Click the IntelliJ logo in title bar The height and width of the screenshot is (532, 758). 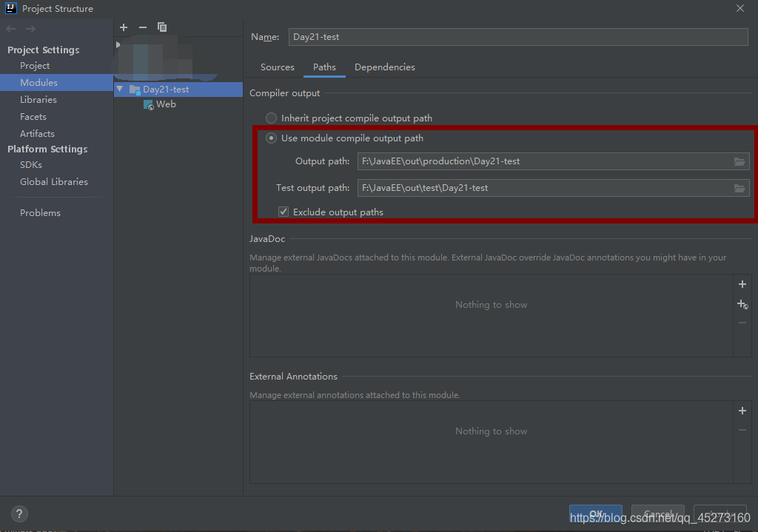pyautogui.click(x=10, y=8)
